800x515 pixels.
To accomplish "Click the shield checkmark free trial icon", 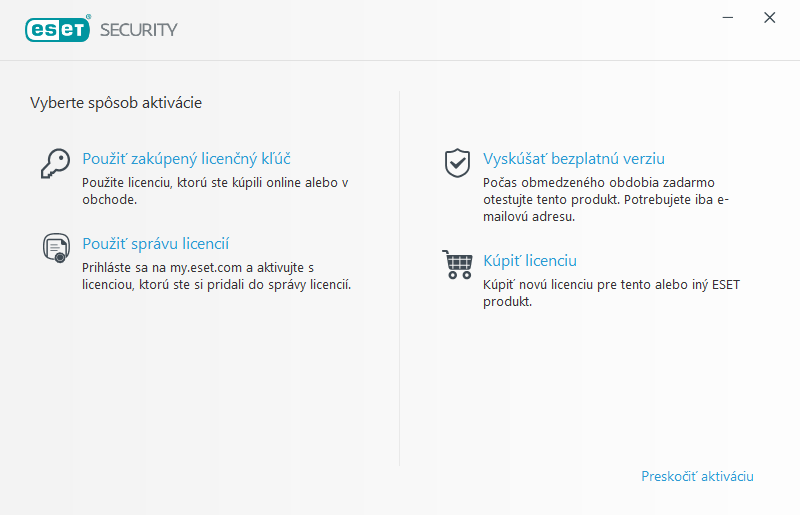I will [x=457, y=162].
